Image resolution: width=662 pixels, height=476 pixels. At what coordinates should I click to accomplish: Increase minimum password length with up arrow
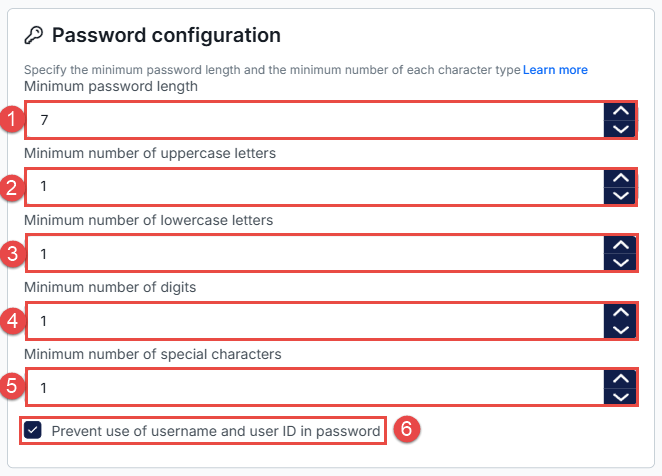[x=621, y=111]
